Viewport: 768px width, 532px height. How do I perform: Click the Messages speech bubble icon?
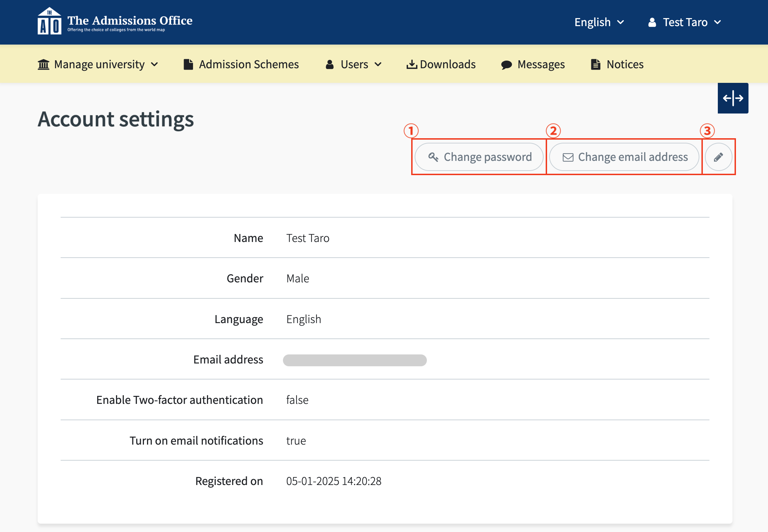(x=506, y=65)
